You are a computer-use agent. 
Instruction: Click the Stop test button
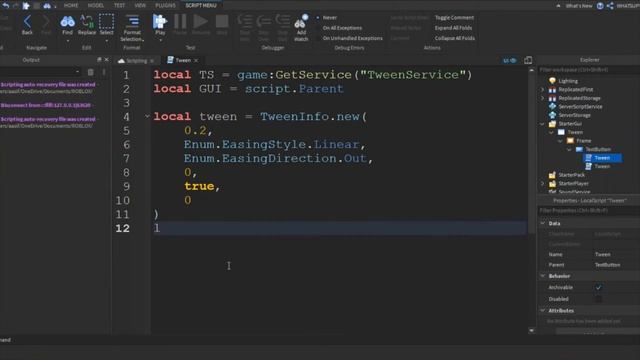pyautogui.click(x=222, y=21)
